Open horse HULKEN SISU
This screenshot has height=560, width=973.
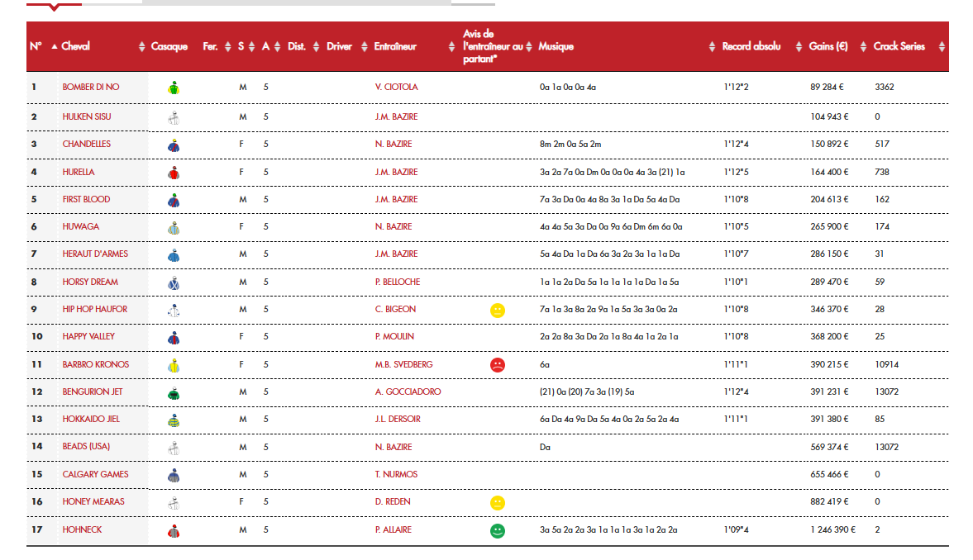[86, 116]
